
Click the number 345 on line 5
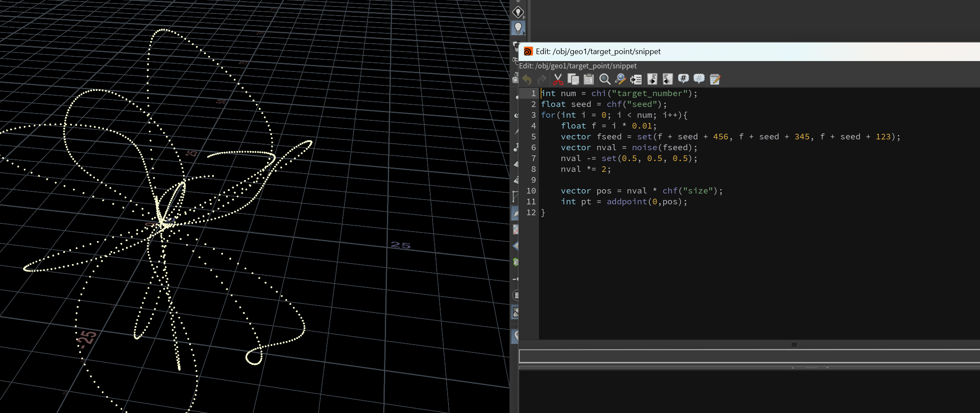802,137
